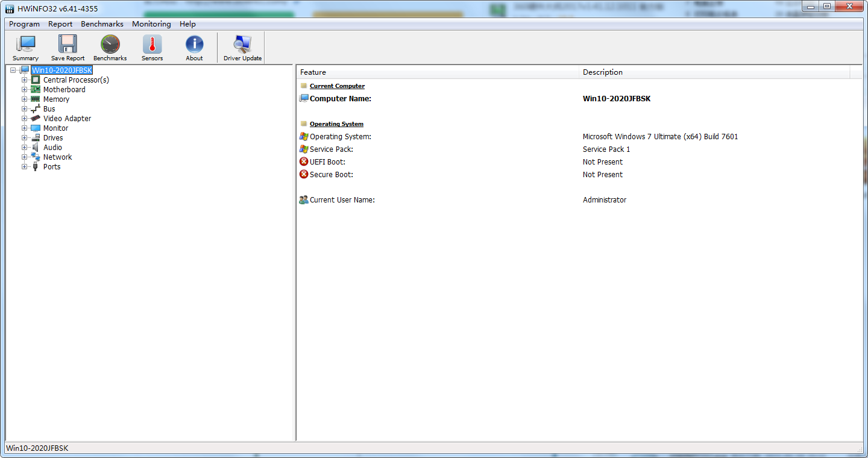868x458 pixels.
Task: Click the red X icon beside Secure Boot
Action: pyautogui.click(x=304, y=174)
